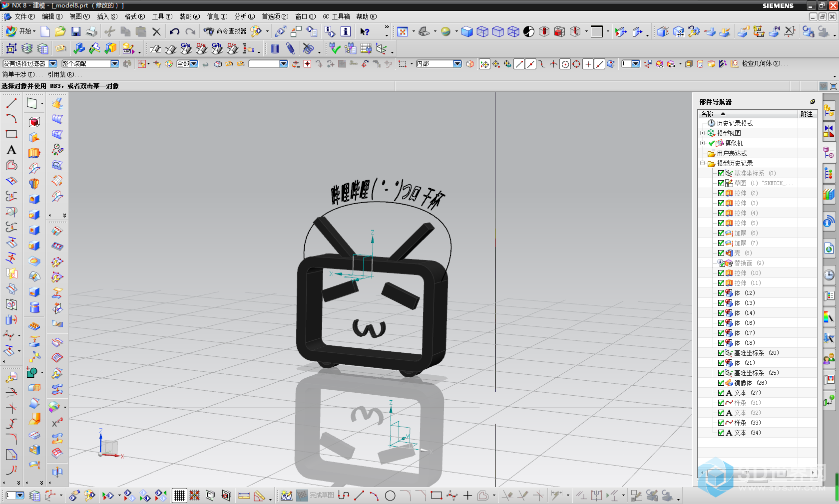Uncheck the 壳 (8) feature checkbox
Viewport: 839px width, 504px height.
721,253
